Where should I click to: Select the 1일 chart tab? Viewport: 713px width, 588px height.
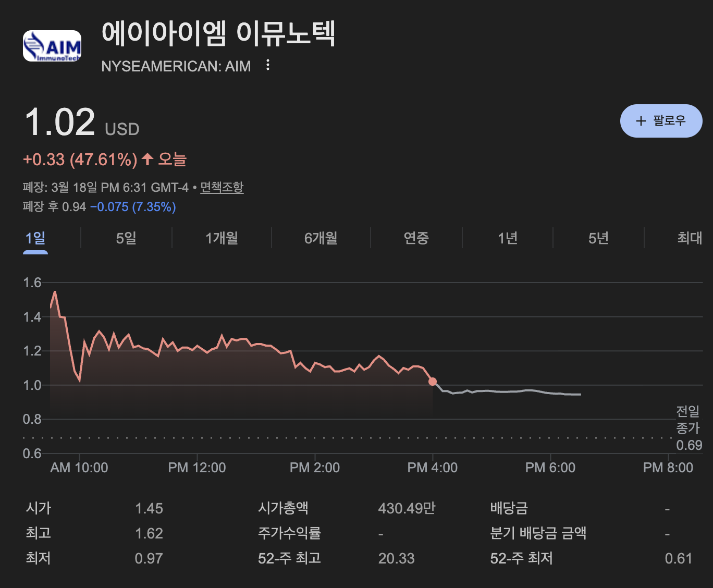tap(35, 238)
